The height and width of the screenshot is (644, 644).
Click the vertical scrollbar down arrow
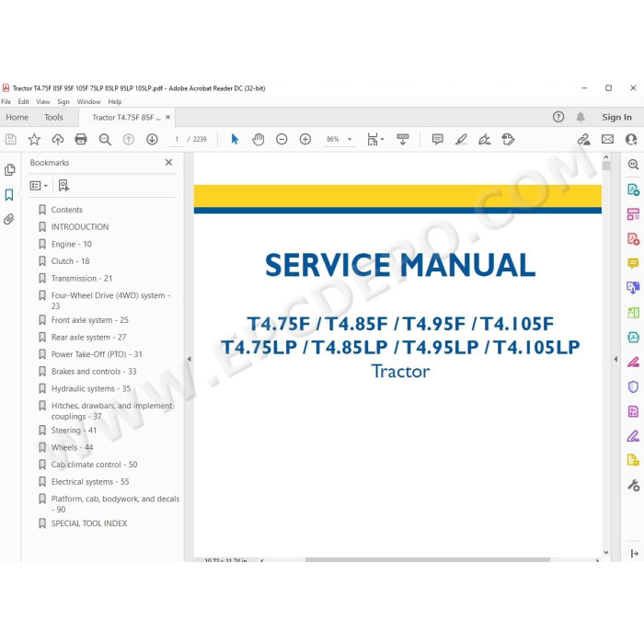[x=606, y=552]
